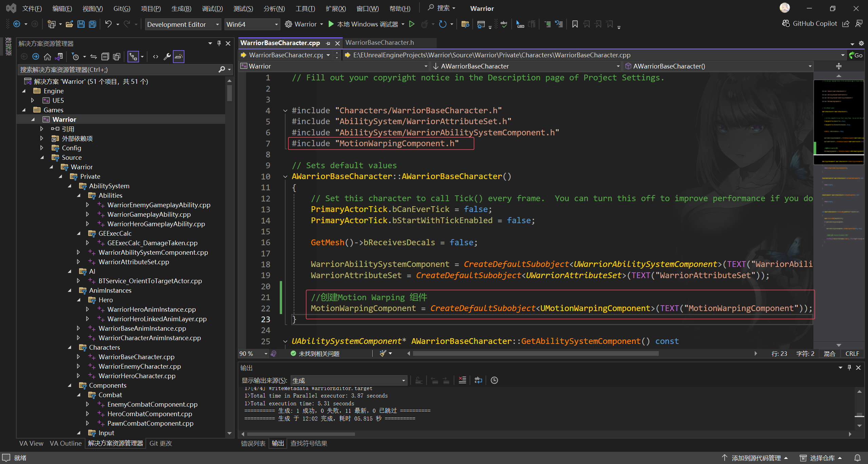Toggle a bookmark on the current line
Screen dimensions: 868x464
click(575, 24)
